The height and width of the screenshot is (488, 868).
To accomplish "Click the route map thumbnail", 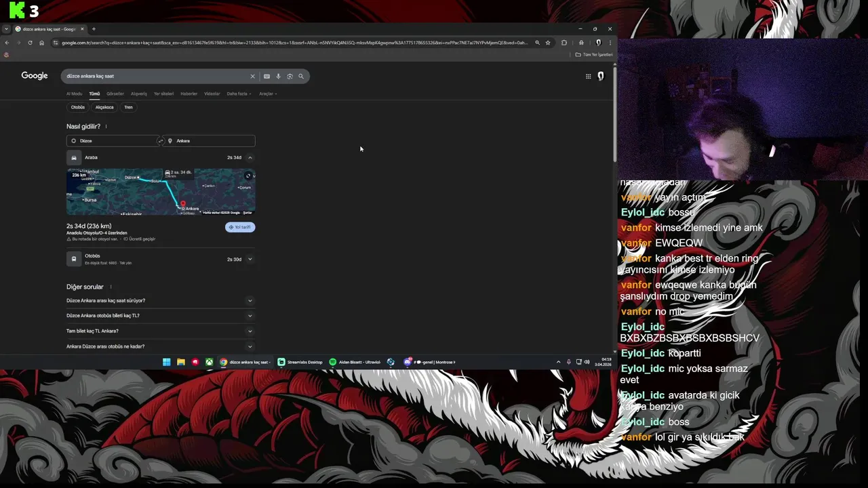I will [161, 192].
